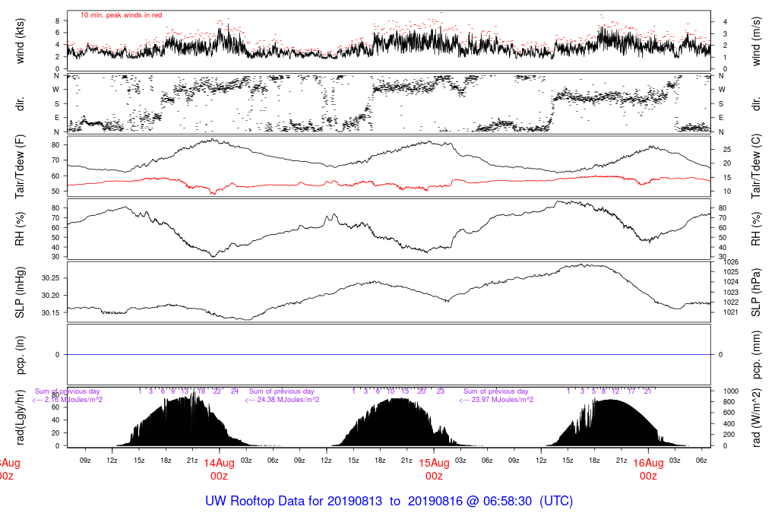Click the 'SLP (hPa)' right axis label
This screenshot has width=778, height=532.
coord(756,293)
